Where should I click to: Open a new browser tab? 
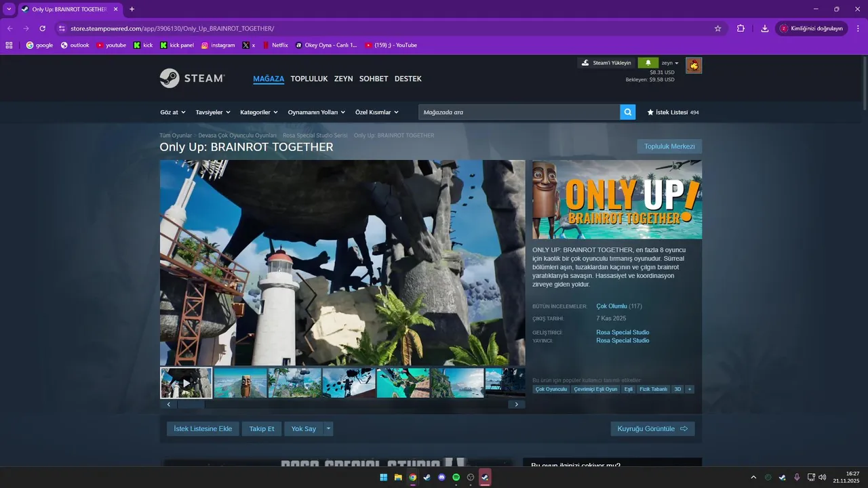tap(132, 9)
